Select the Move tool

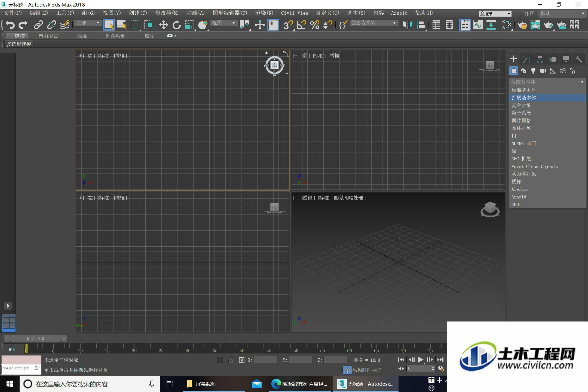(x=163, y=25)
